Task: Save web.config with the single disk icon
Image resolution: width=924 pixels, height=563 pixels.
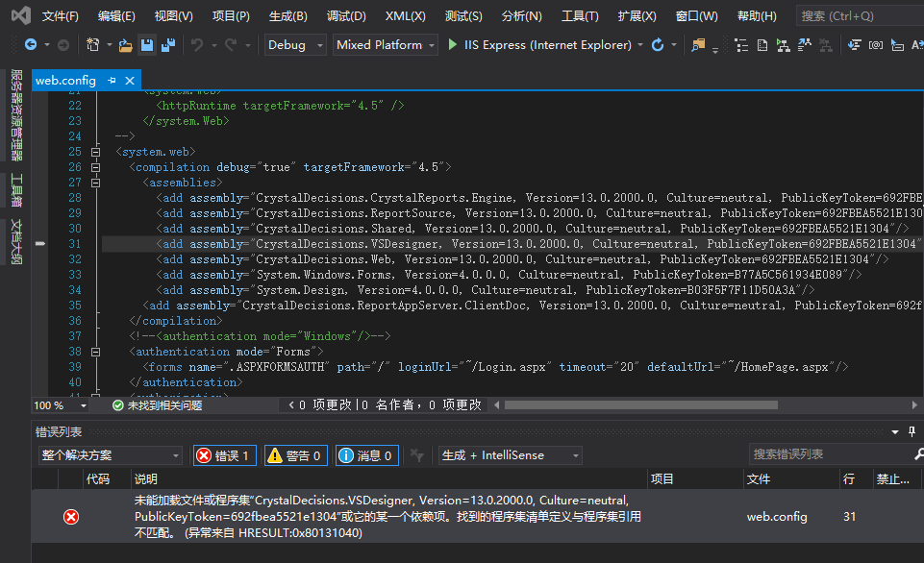Action: 147,45
